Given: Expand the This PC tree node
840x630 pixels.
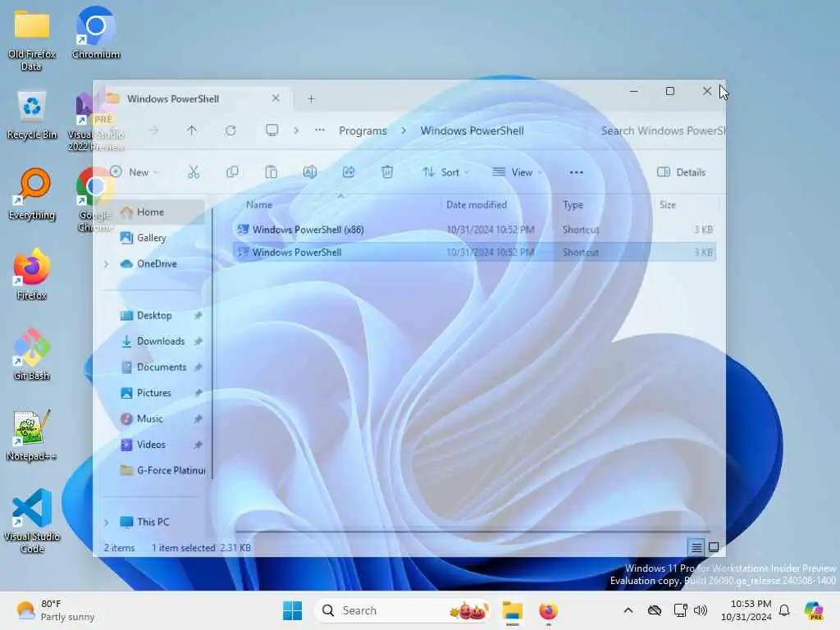Looking at the screenshot, I should 106,522.
